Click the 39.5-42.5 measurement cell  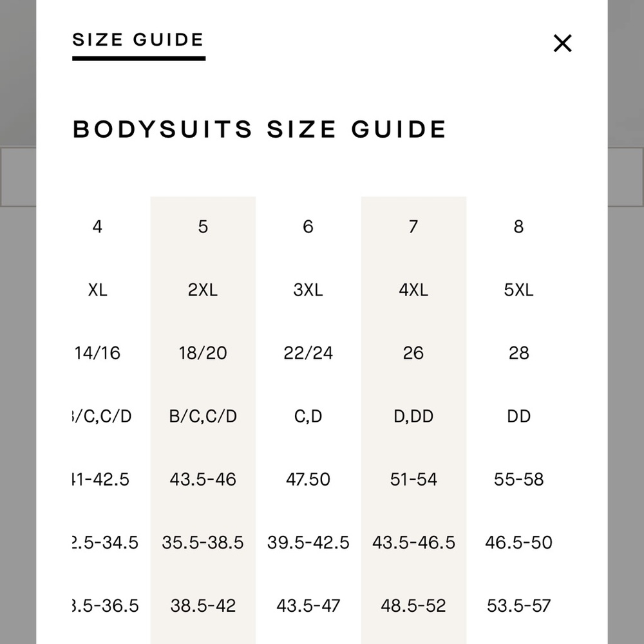(308, 542)
